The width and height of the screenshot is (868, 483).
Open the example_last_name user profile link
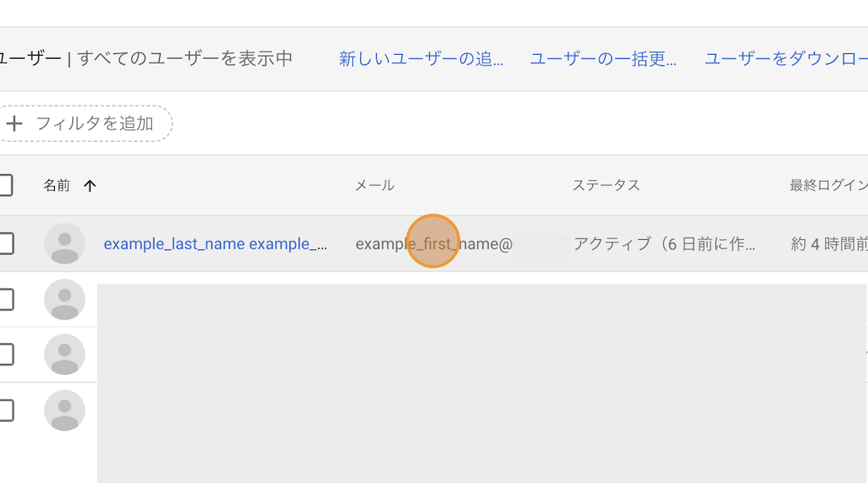(215, 244)
